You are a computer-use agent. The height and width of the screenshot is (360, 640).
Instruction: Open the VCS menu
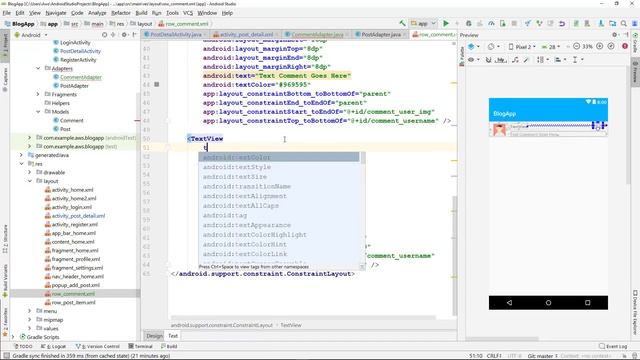pos(188,13)
